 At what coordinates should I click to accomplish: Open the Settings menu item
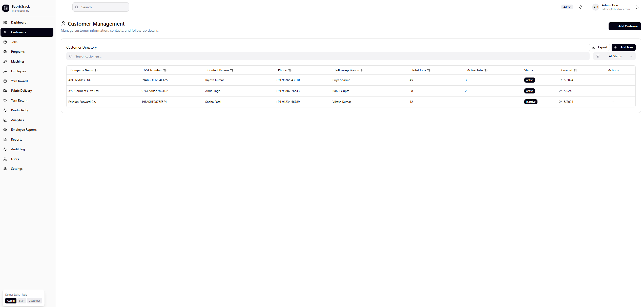[17, 168]
